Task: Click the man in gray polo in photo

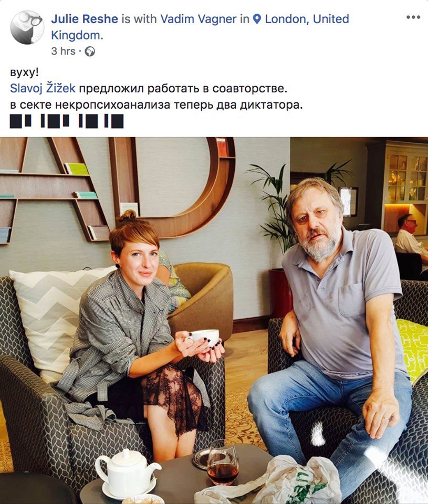Action: (x=335, y=331)
